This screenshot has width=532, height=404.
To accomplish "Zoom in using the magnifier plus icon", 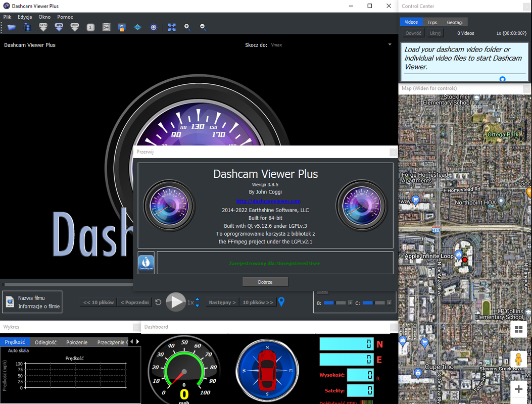I will point(187,27).
